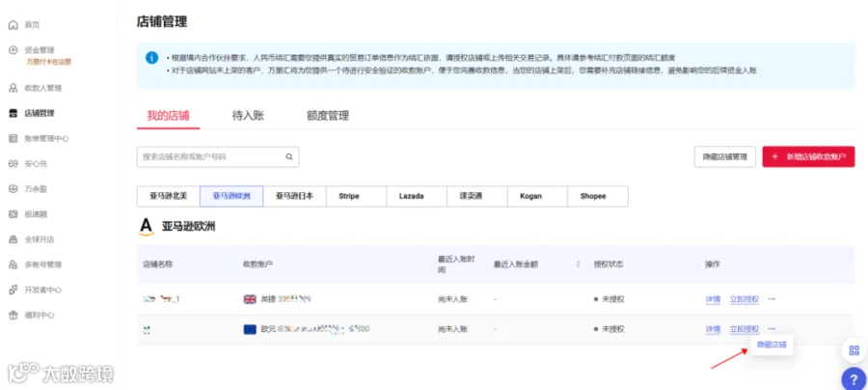Click the Amazon logo beside 亚马逊欧洲 heading
The height and width of the screenshot is (390, 868).
pyautogui.click(x=147, y=227)
